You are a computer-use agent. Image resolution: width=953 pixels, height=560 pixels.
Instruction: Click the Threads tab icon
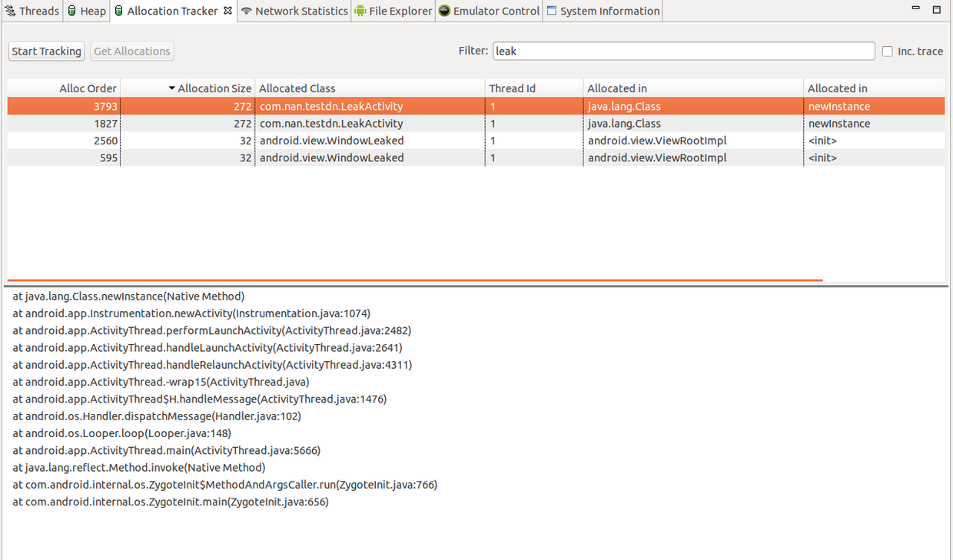point(10,11)
